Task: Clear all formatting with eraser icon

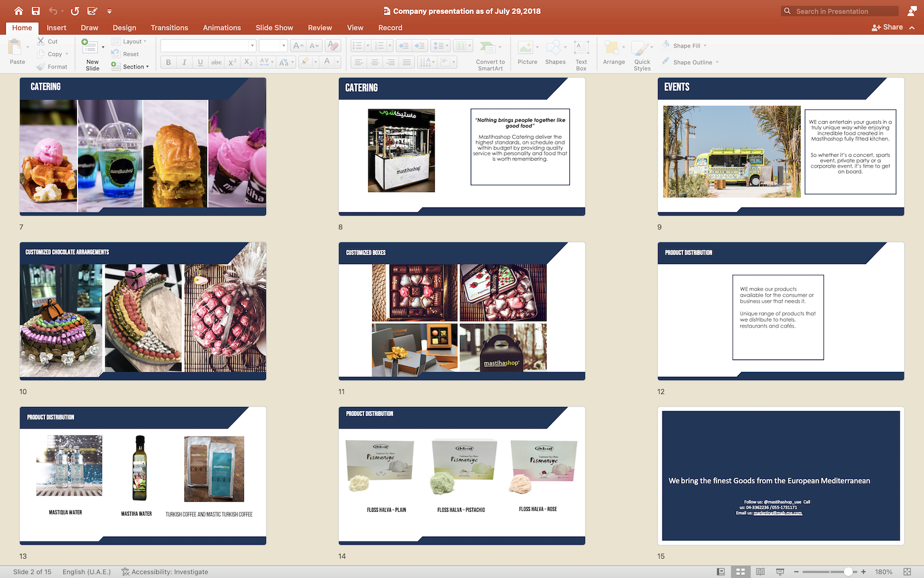Action: [333, 46]
